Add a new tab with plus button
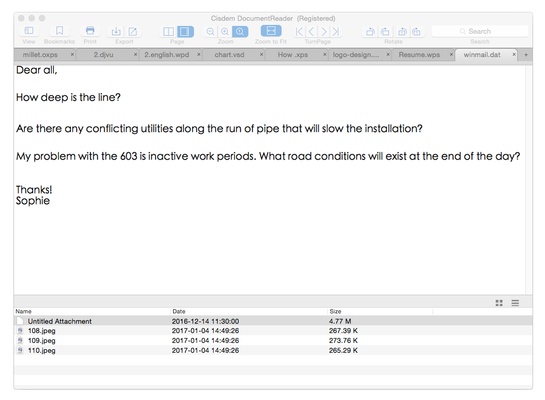This screenshot has height=400, width=545. click(x=526, y=55)
